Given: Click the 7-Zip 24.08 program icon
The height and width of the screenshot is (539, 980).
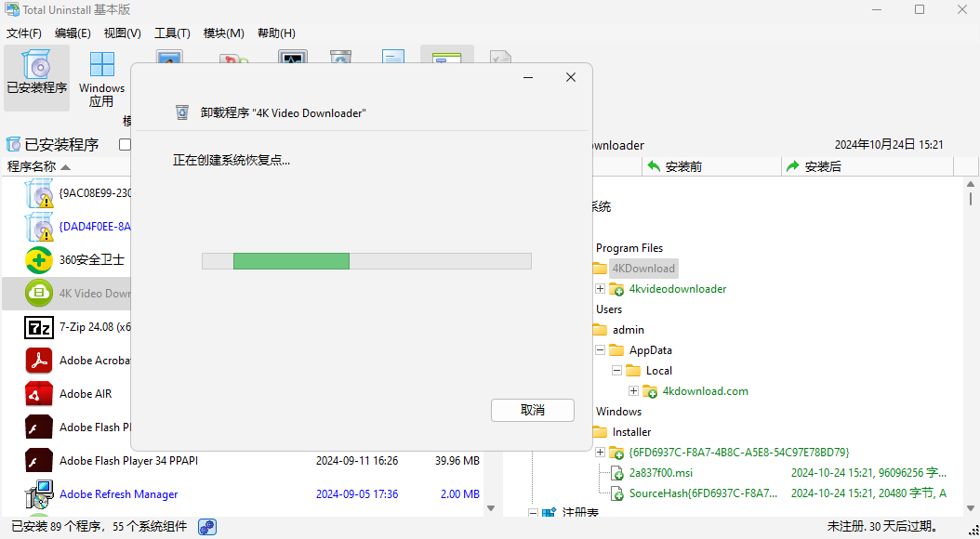Looking at the screenshot, I should [x=39, y=326].
